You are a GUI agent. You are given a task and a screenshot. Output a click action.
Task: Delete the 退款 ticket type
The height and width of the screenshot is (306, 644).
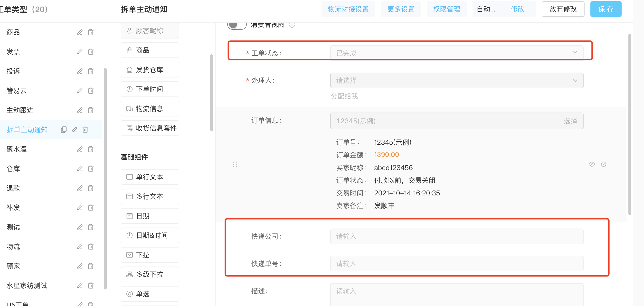pos(91,188)
